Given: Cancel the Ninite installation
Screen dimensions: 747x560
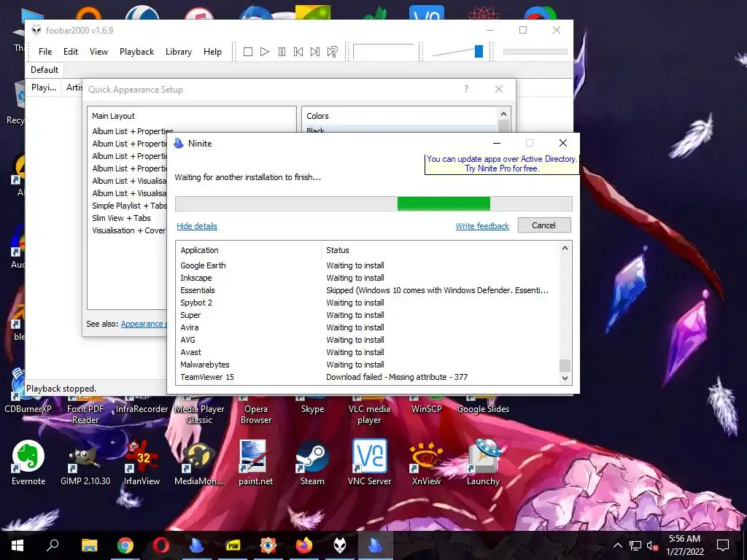Looking at the screenshot, I should click(x=544, y=225).
